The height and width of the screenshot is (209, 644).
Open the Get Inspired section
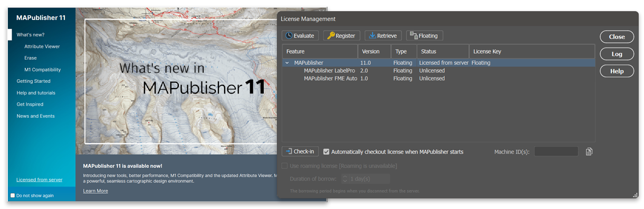[x=30, y=104]
